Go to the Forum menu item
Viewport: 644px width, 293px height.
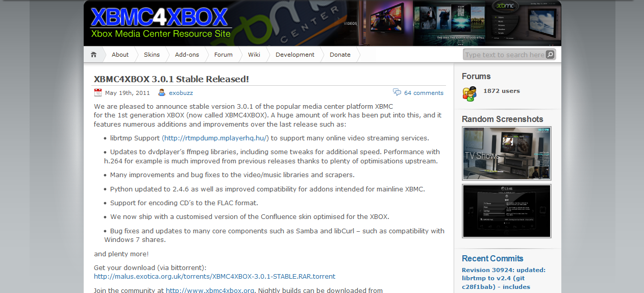click(224, 55)
